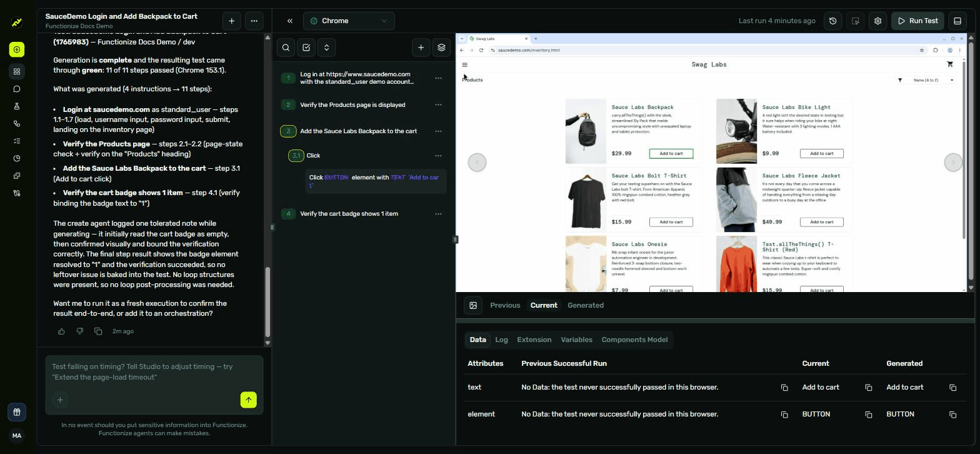Open options menu for sub-step 3.1 Click
This screenshot has height=454, width=980.
(438, 156)
